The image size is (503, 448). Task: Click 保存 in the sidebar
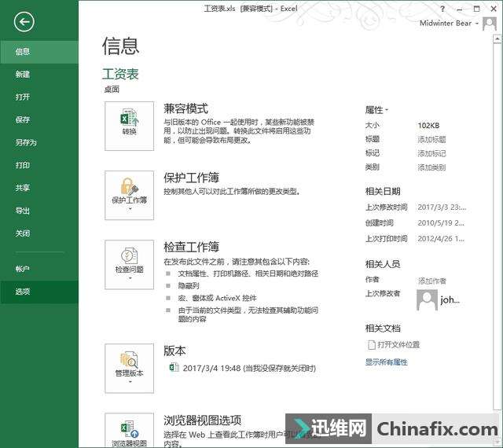tap(39, 119)
